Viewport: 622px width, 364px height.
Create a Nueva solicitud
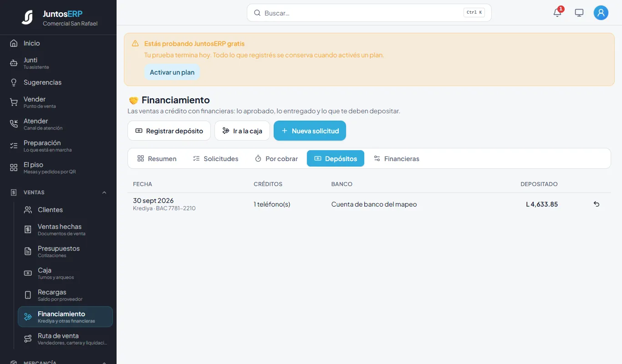pyautogui.click(x=310, y=131)
